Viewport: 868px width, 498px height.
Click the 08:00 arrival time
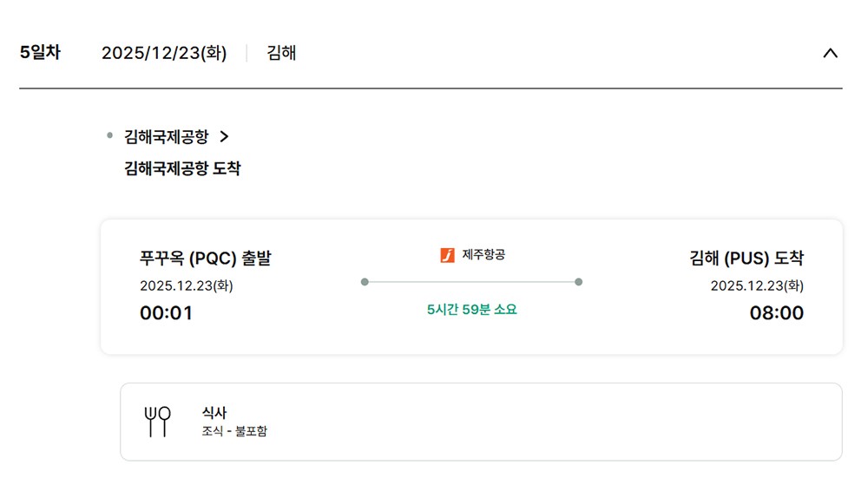click(x=777, y=313)
